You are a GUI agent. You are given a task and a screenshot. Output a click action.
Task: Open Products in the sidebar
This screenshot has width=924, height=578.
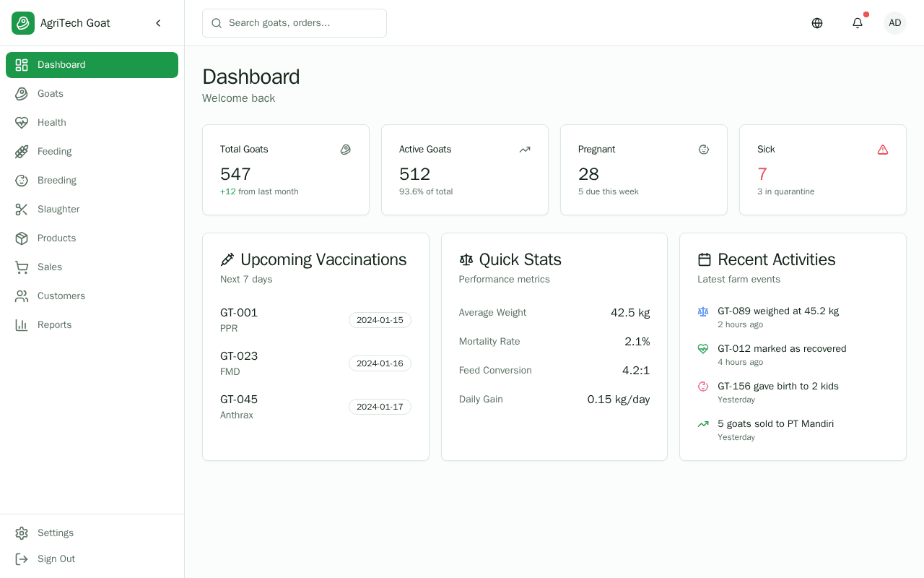pos(92,238)
